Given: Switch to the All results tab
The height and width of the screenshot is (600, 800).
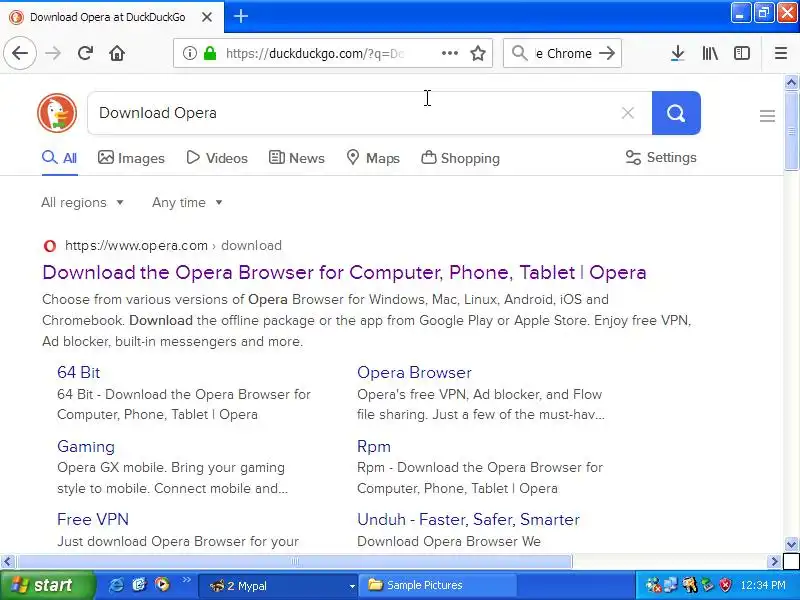Looking at the screenshot, I should click(60, 158).
